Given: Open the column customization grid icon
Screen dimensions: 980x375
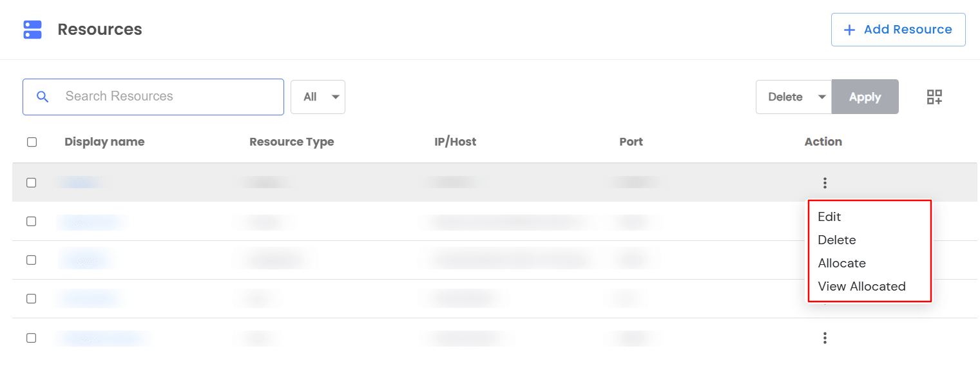Looking at the screenshot, I should [x=934, y=97].
